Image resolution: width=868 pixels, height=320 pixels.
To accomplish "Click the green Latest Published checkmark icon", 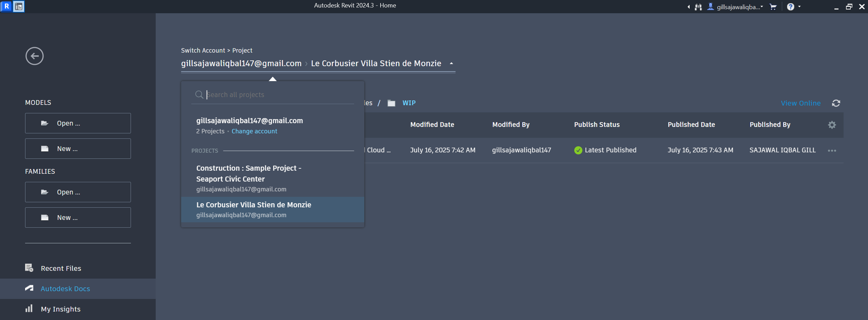I will pos(578,150).
